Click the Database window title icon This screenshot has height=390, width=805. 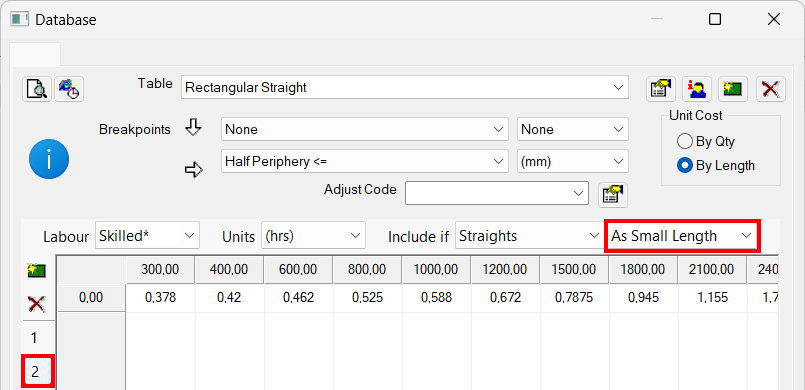(x=20, y=20)
